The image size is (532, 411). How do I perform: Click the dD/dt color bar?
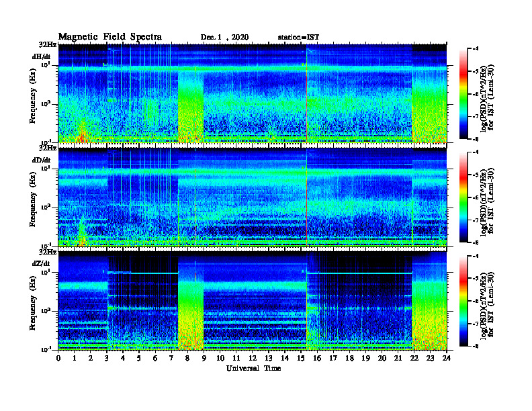(x=463, y=197)
